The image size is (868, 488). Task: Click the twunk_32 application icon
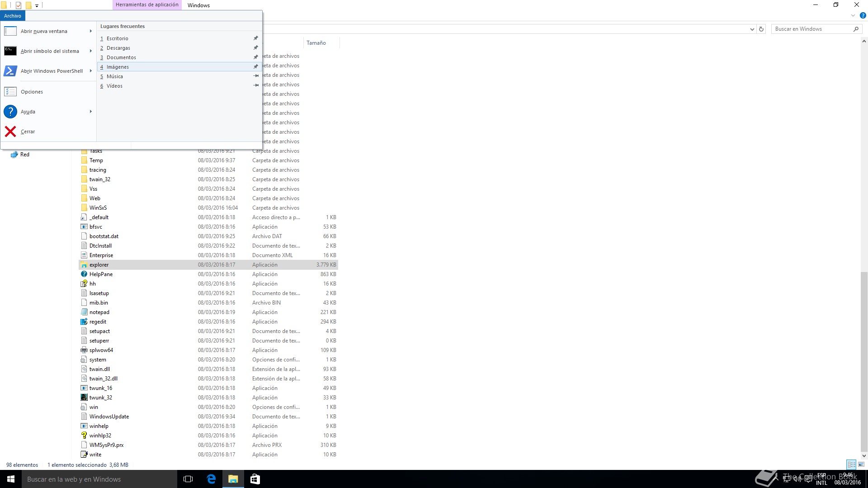pos(84,398)
